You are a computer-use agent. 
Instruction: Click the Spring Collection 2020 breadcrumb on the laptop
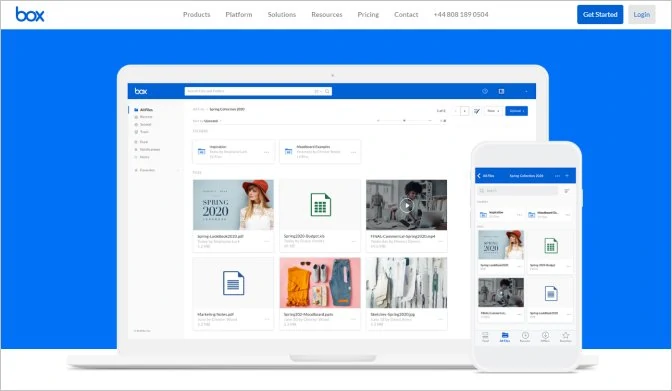pos(227,109)
